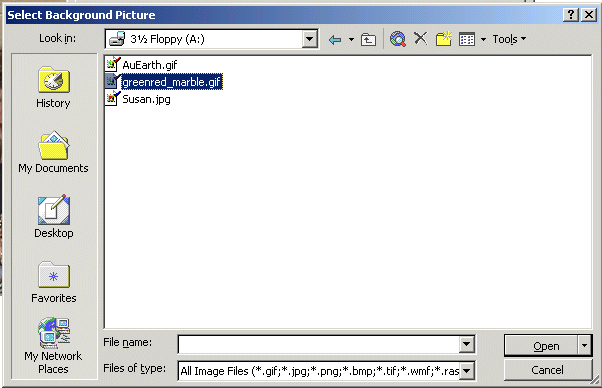
Task: Close the Select Background Picture dialog
Action: tap(589, 15)
